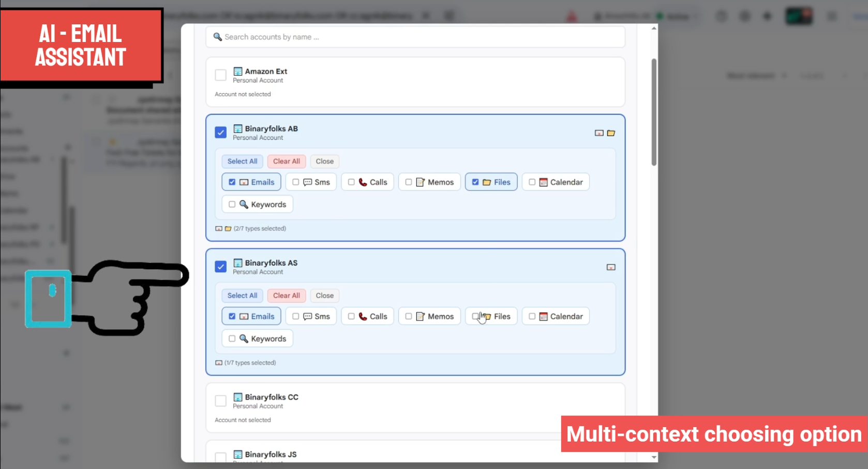Enable Memos checkbox under Binaryfolks AS
This screenshot has width=868, height=469.
(x=409, y=316)
